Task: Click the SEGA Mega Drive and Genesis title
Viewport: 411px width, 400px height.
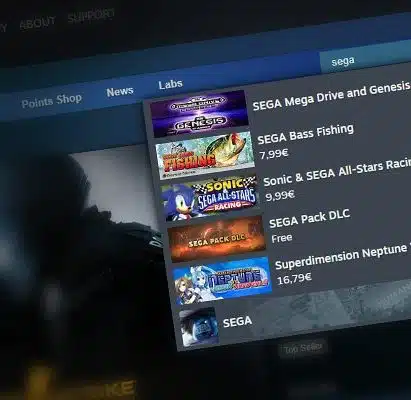Action: (x=331, y=96)
